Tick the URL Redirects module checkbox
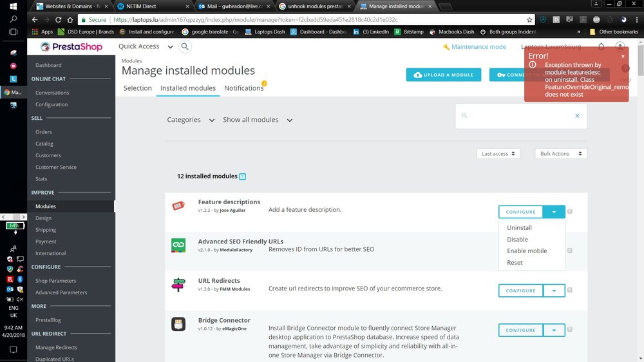Viewport: 644px width, 362px height. 570,290
